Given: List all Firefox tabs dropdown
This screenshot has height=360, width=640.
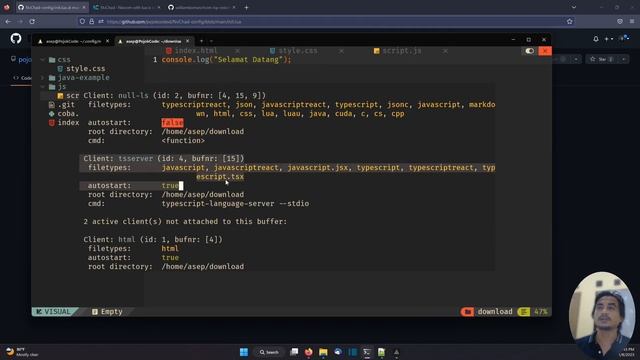Looking at the screenshot, I should pyautogui.click(x=574, y=7).
